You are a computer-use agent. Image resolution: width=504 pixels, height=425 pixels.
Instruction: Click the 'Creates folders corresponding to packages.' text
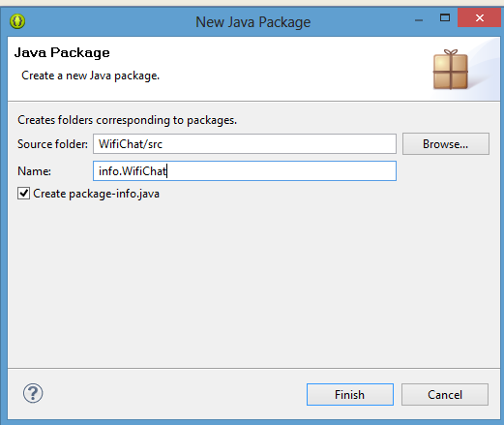point(128,120)
